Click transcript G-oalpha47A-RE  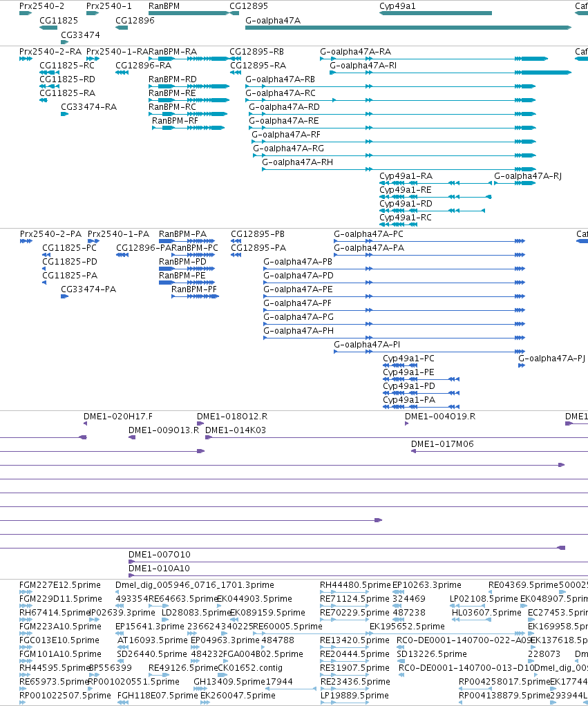coord(284,121)
